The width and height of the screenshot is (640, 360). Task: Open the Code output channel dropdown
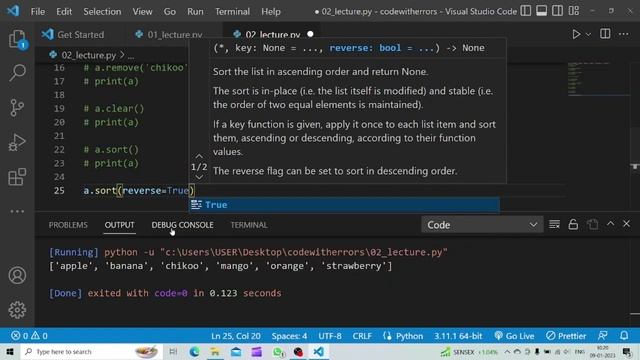point(482,224)
